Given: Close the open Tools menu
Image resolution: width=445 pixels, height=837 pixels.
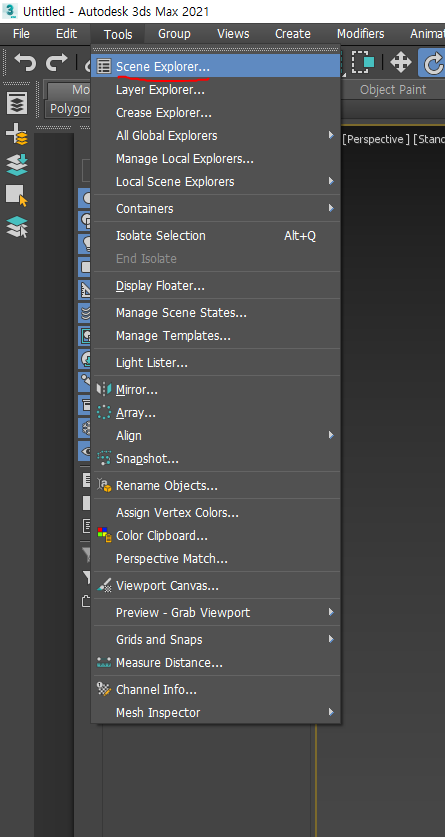Looking at the screenshot, I should coord(118,34).
